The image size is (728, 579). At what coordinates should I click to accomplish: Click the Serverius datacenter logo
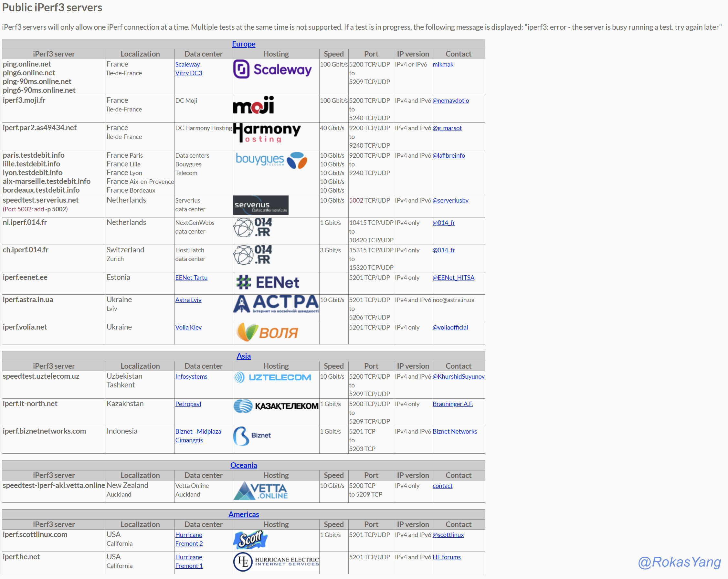(260, 205)
